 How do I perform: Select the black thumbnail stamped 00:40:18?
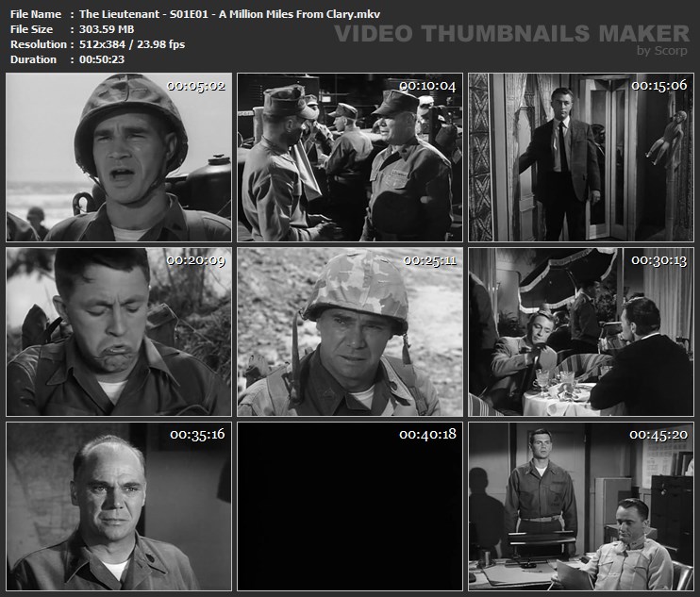350,506
